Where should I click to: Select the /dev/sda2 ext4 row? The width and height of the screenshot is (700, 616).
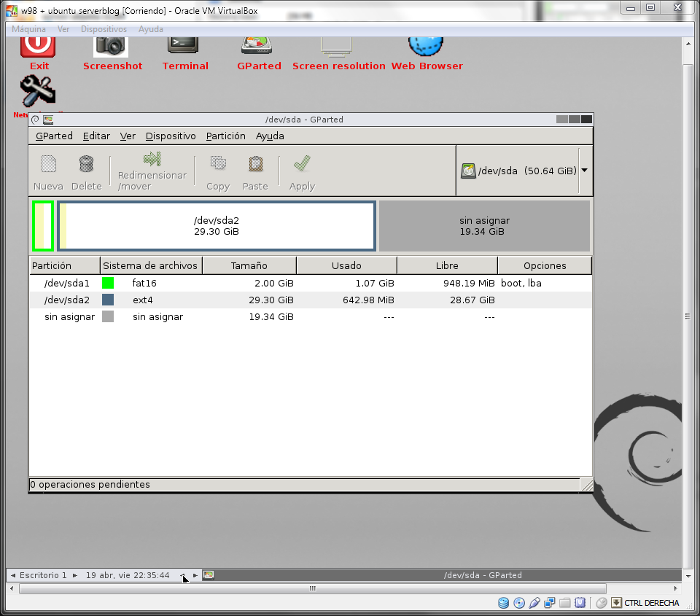[311, 300]
